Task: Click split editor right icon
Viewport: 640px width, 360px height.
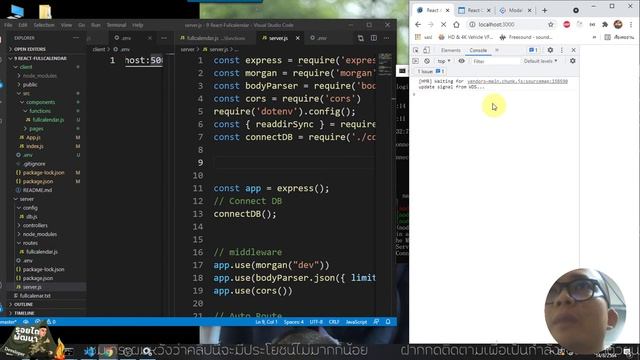Action: (373, 38)
